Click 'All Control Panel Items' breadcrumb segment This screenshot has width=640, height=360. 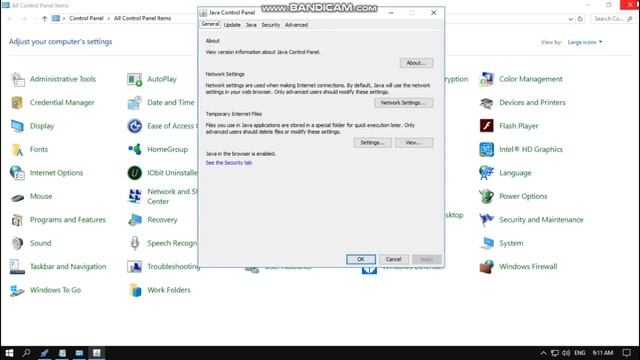click(x=142, y=18)
